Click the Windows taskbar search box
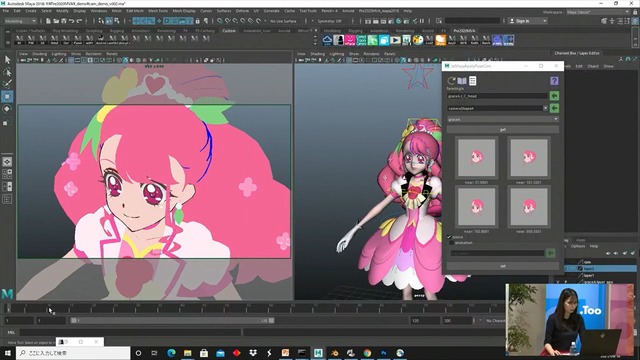 tap(73, 353)
